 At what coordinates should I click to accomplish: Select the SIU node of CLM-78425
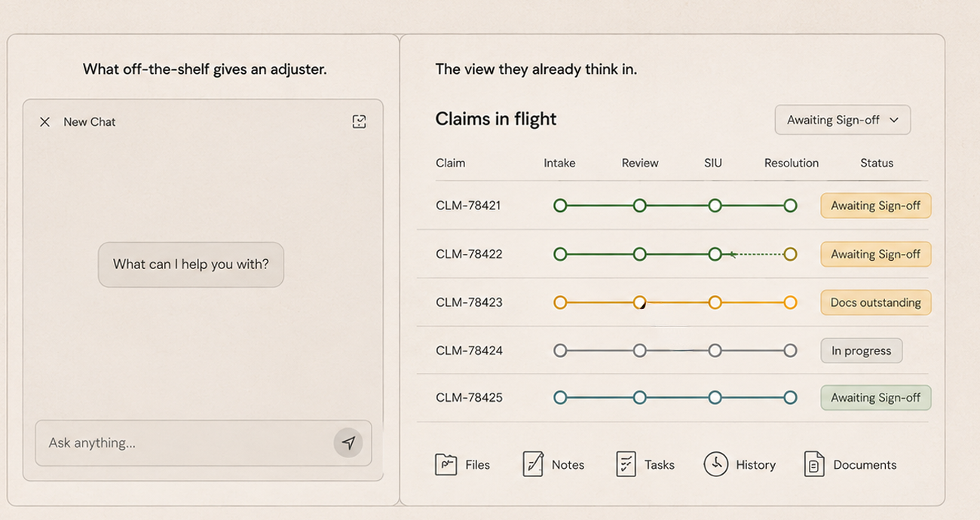[x=715, y=398]
